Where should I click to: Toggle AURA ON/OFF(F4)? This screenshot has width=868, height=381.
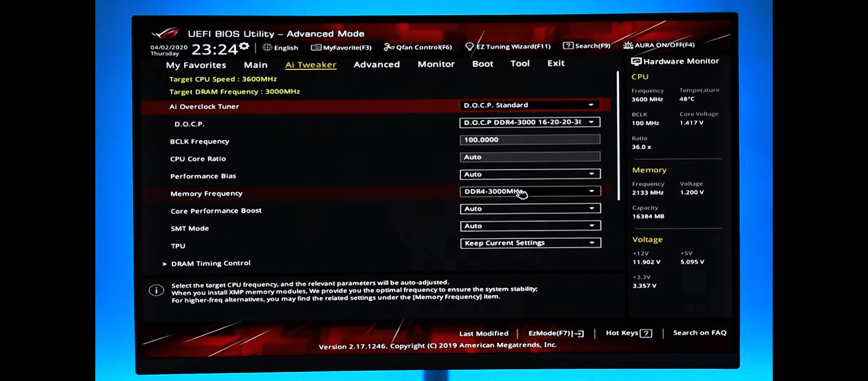point(659,45)
